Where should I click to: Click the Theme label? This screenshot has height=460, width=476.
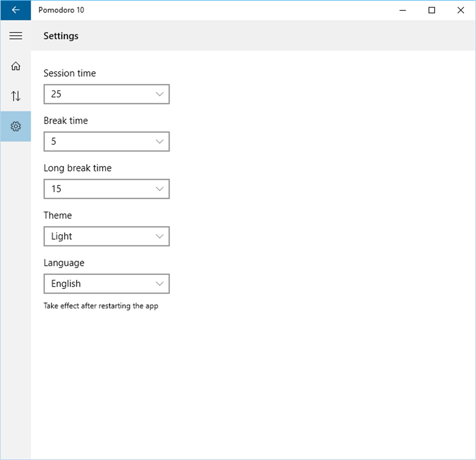click(58, 215)
